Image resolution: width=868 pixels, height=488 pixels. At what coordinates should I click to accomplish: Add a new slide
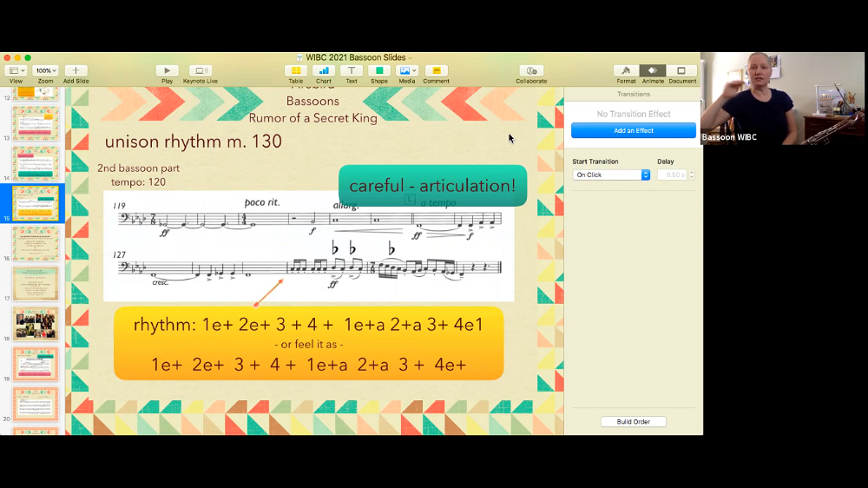[76, 71]
